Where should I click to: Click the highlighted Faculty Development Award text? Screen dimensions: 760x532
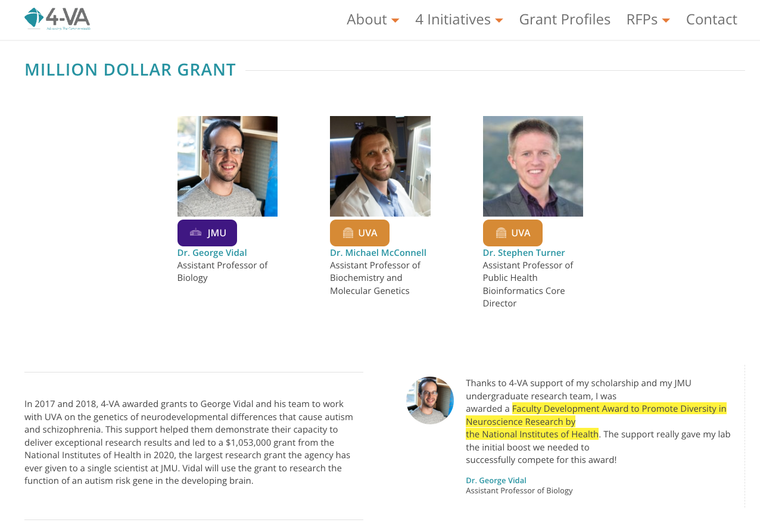596,421
